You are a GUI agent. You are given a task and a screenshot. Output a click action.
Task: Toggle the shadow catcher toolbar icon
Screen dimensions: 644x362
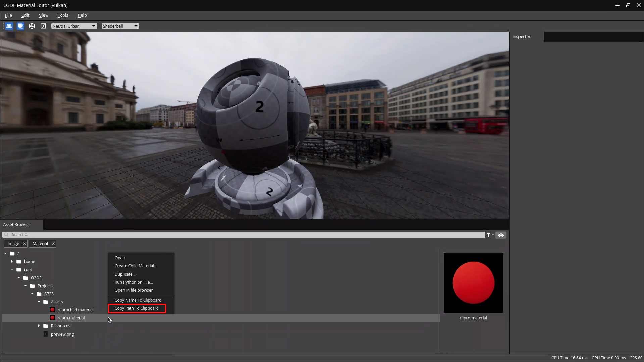(20, 26)
